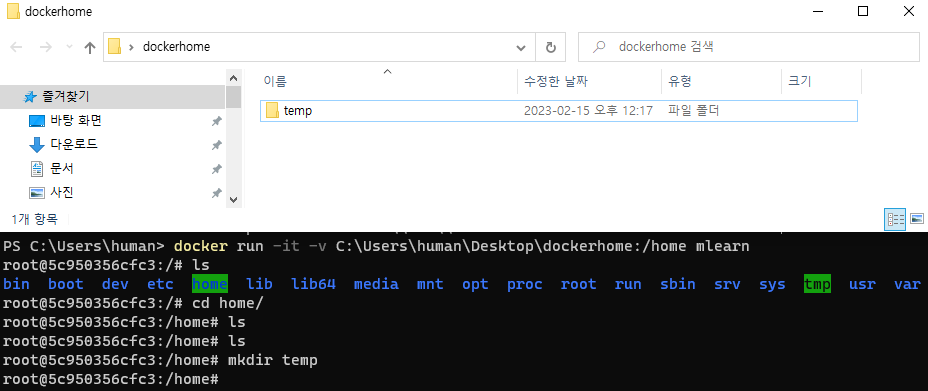Click the 2023-02-15 오후 12:17 date cell
Viewport: 928px width, 391px height.
tap(588, 111)
